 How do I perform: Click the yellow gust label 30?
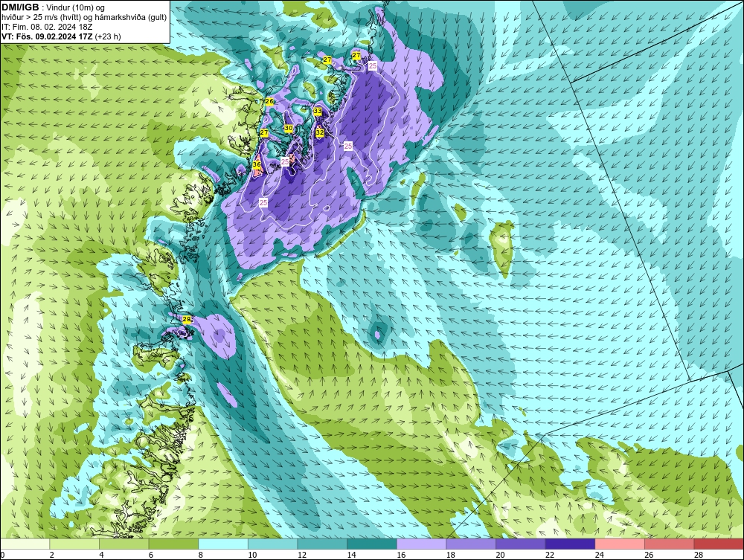(x=289, y=128)
